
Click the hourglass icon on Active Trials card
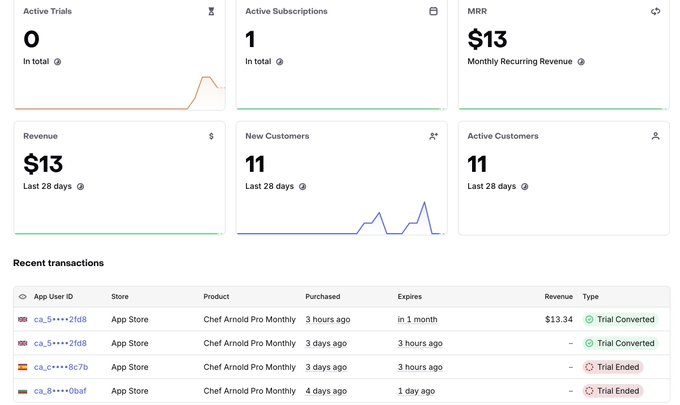tap(211, 11)
